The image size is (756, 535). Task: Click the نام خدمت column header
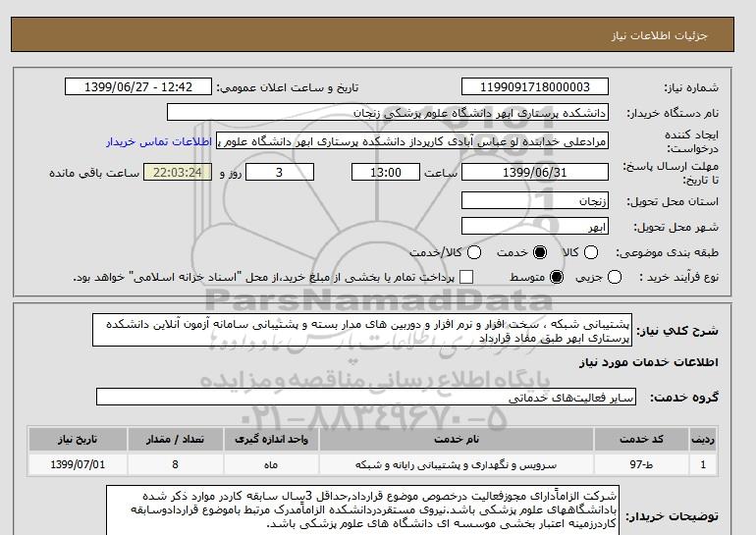click(457, 439)
